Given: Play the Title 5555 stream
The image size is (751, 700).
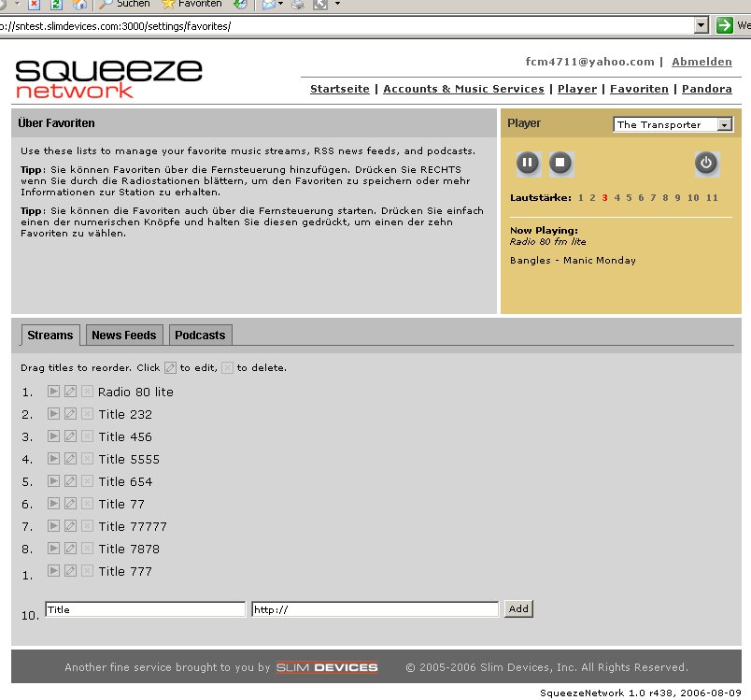Looking at the screenshot, I should pos(53,459).
